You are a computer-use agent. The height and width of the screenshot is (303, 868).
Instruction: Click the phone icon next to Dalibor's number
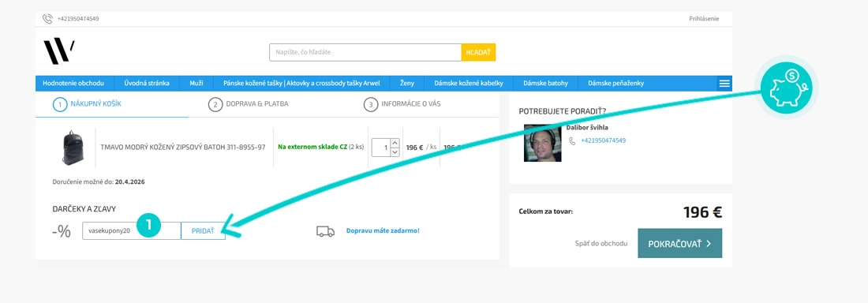[572, 140]
